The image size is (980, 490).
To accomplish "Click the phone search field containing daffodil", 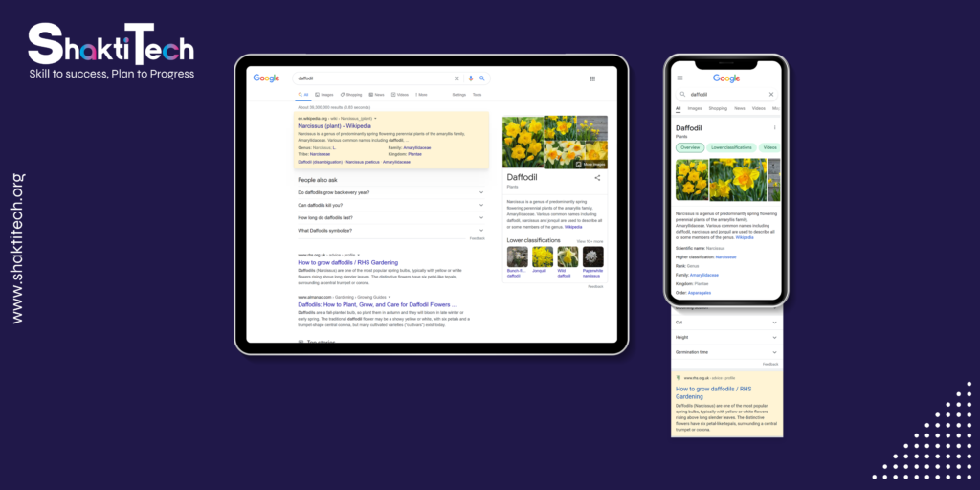I will (726, 95).
